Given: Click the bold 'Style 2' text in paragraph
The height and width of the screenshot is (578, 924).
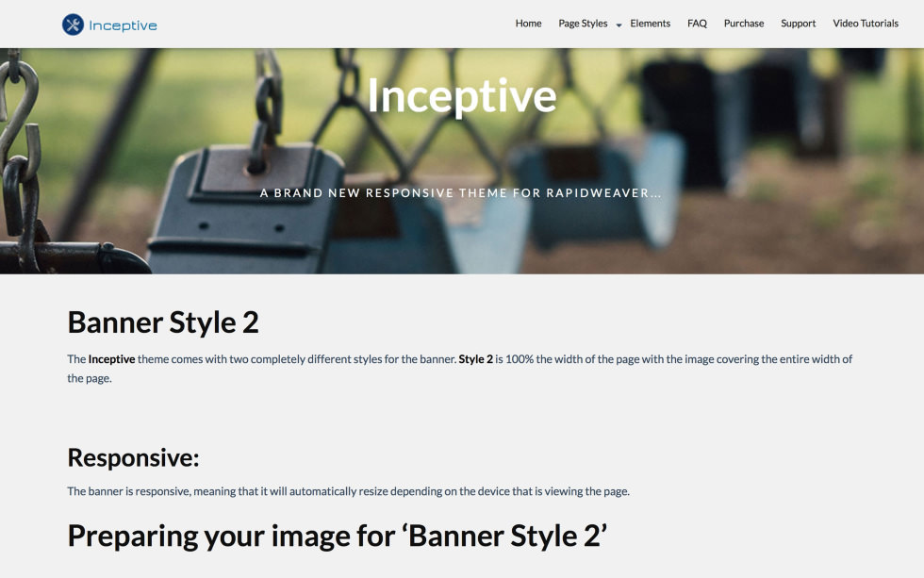Looking at the screenshot, I should coord(475,359).
